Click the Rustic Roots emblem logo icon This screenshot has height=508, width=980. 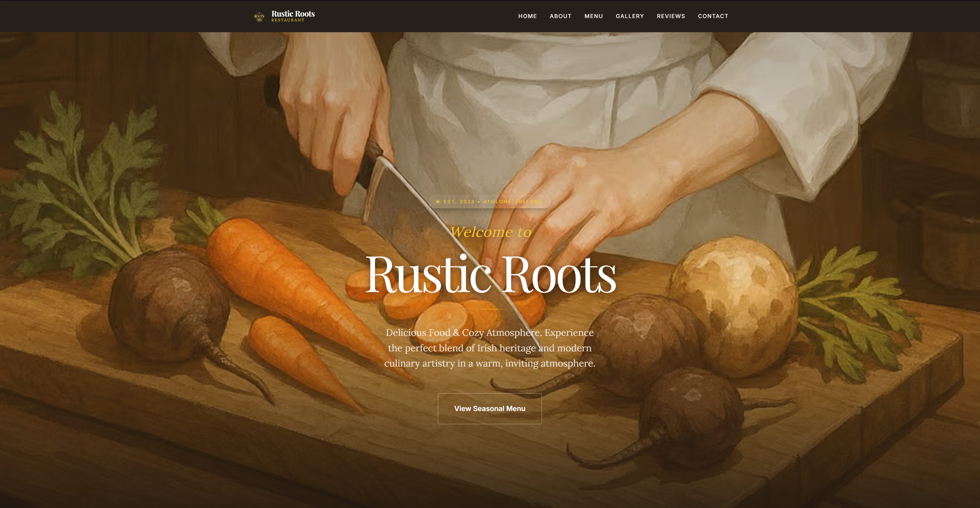click(x=259, y=16)
